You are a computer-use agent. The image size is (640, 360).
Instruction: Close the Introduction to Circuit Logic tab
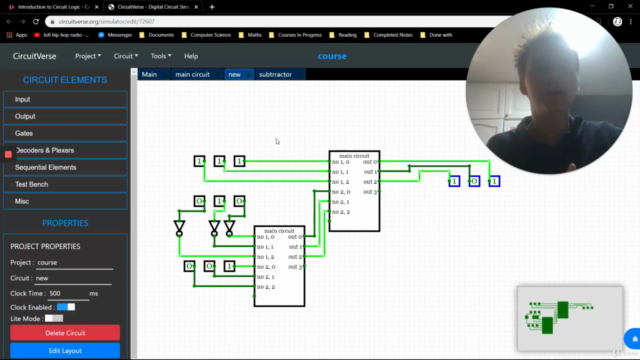96,7
